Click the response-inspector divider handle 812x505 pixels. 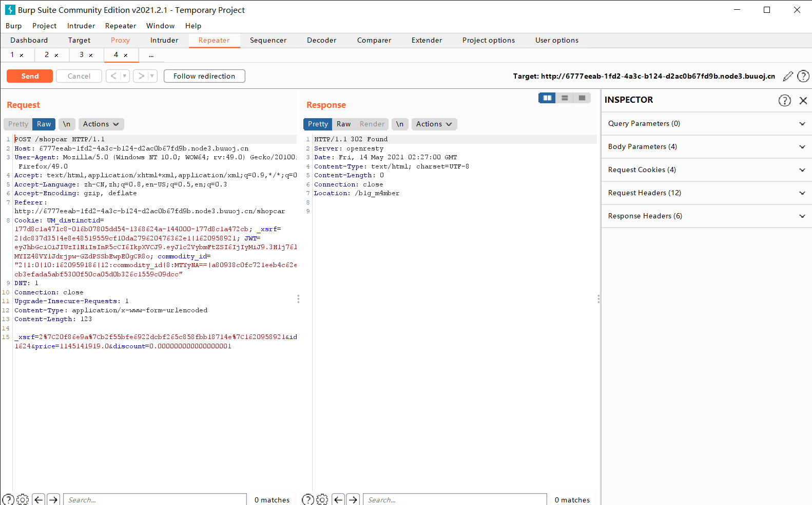(598, 299)
